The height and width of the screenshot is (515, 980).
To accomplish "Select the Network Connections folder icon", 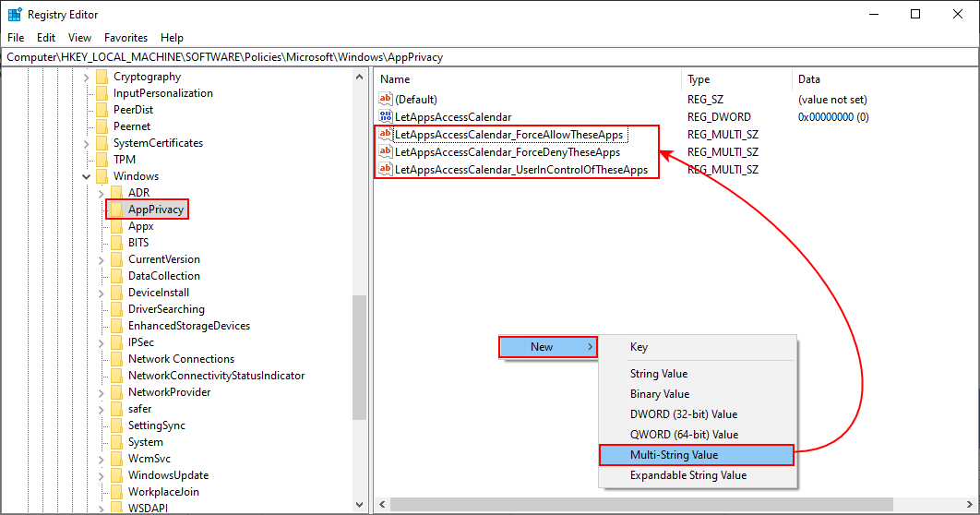I will (117, 359).
